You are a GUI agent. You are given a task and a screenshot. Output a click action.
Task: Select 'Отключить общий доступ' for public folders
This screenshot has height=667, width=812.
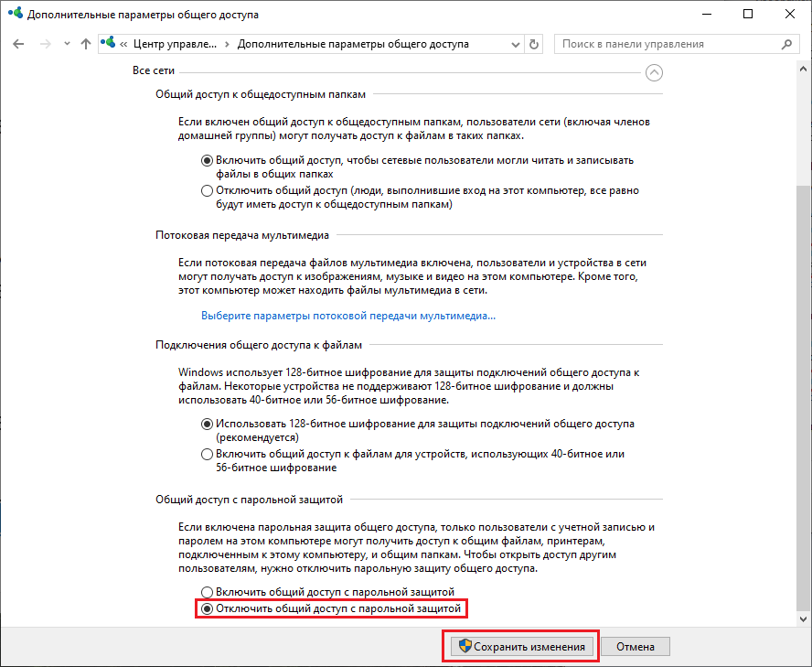tap(207, 191)
